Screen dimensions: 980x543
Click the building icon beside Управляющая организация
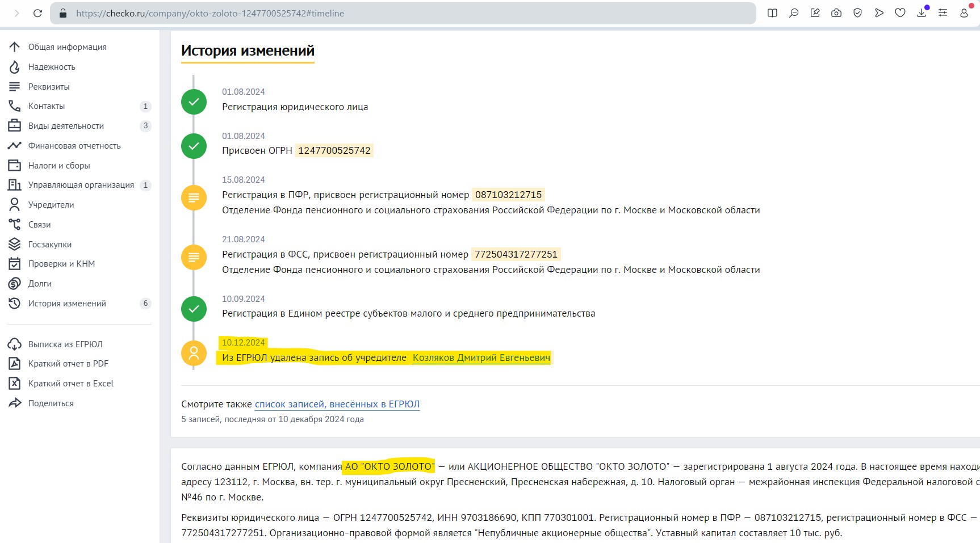(14, 185)
